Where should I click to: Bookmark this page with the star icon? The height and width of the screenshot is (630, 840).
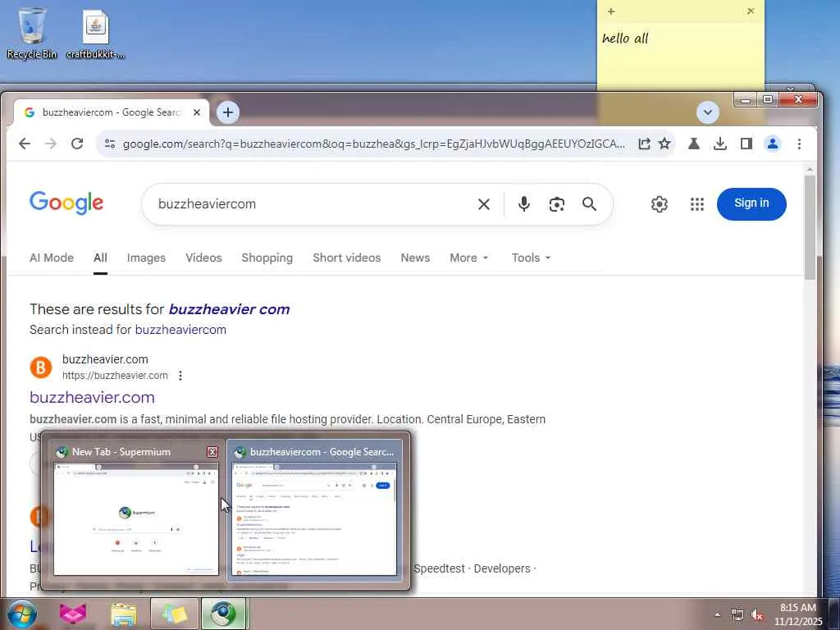(664, 144)
